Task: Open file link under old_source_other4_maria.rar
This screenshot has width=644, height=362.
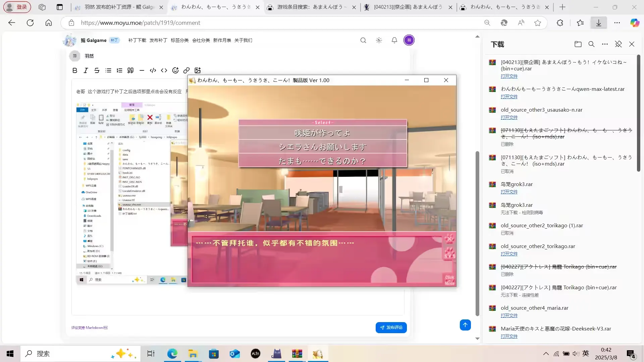Action: 509,315
